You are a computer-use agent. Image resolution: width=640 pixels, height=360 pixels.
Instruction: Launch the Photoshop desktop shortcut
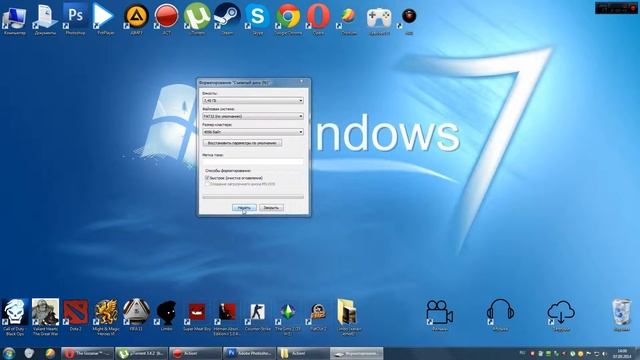[x=76, y=19]
